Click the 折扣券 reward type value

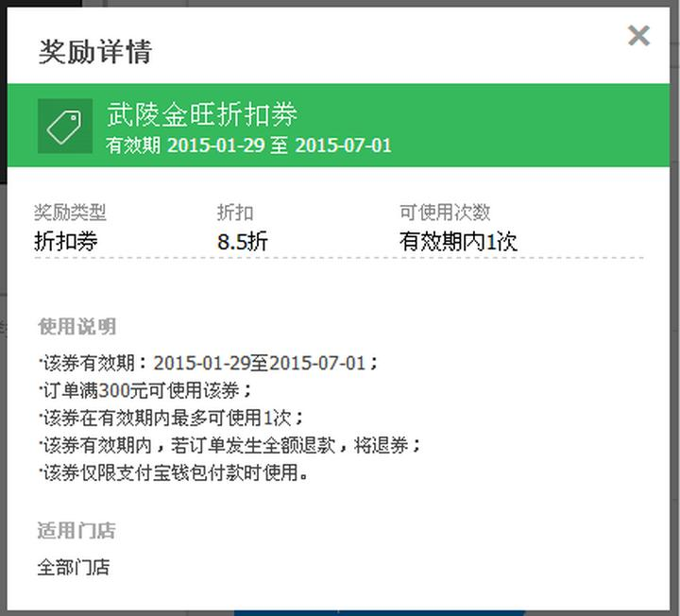[66, 241]
